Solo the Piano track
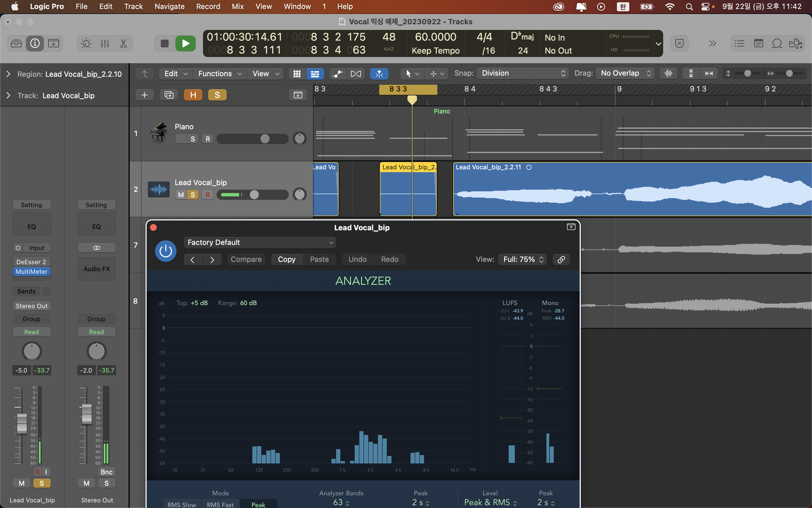The width and height of the screenshot is (812, 508). coord(193,139)
